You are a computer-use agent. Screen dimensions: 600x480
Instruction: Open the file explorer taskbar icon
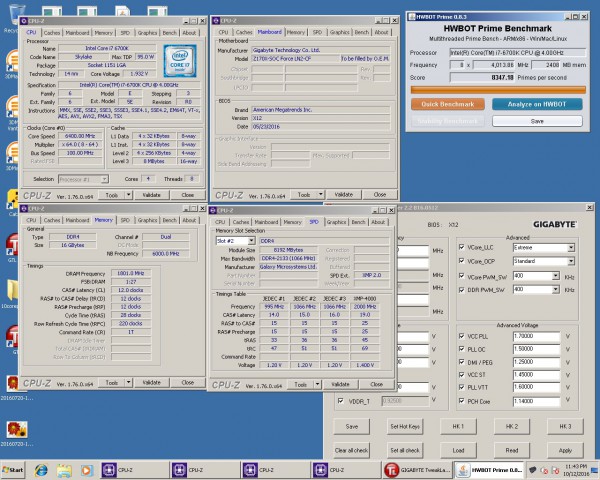(x=66, y=468)
